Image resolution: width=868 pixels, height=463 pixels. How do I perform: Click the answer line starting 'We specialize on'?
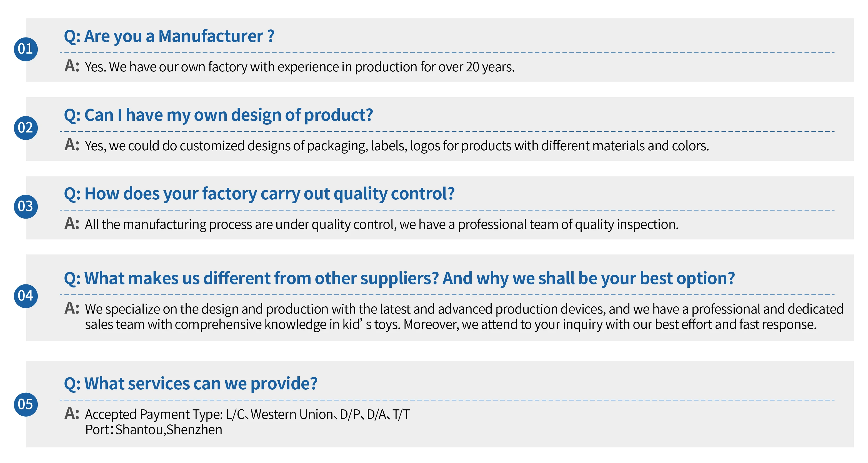464,309
